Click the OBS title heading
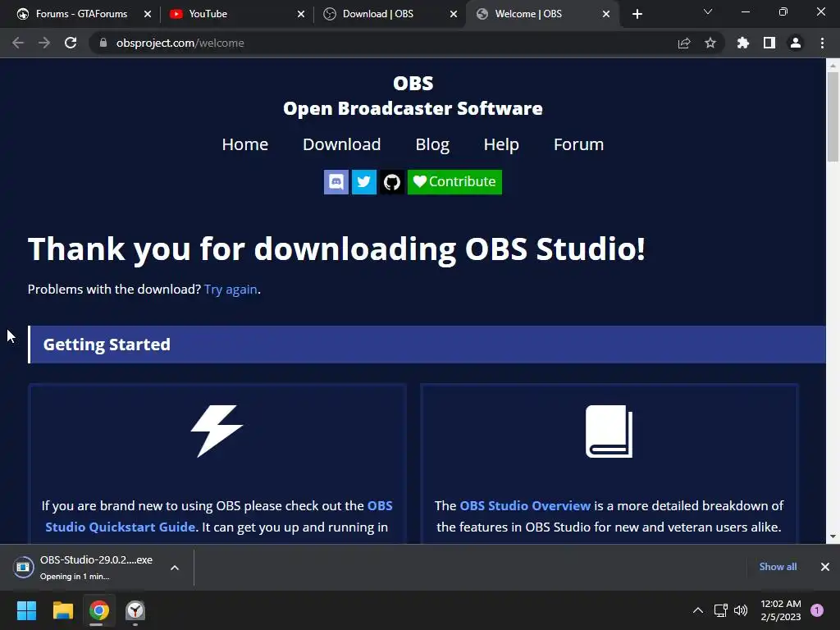 [413, 83]
